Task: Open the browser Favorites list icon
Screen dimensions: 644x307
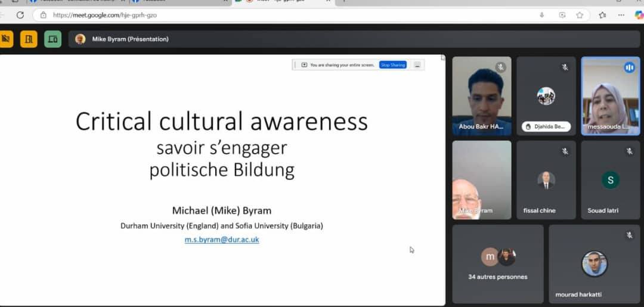Action: 602,15
